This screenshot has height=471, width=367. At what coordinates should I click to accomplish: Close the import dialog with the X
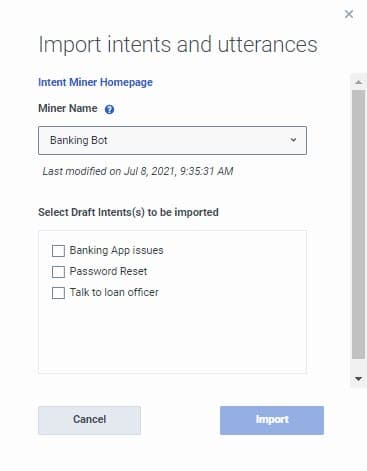pyautogui.click(x=349, y=14)
